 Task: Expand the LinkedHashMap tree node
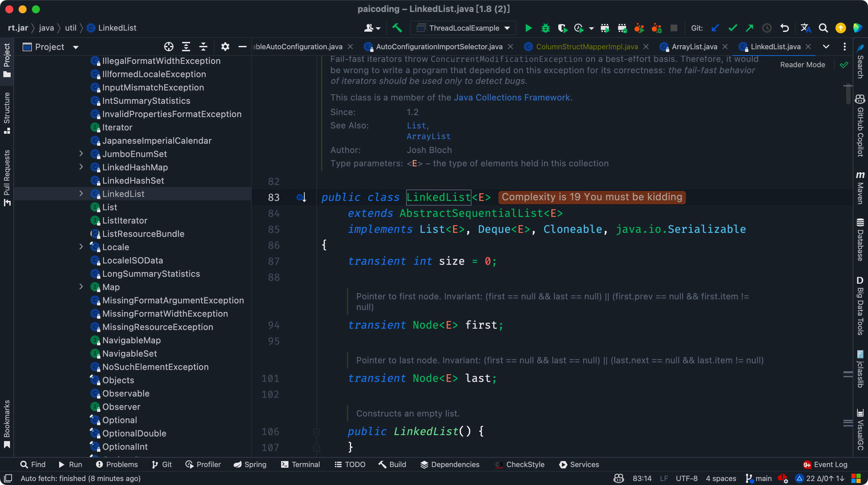coord(81,167)
